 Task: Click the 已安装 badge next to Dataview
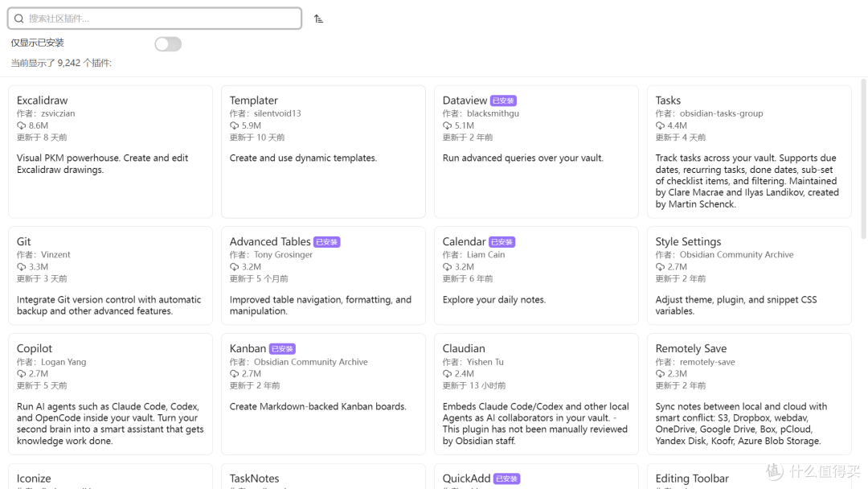(503, 101)
